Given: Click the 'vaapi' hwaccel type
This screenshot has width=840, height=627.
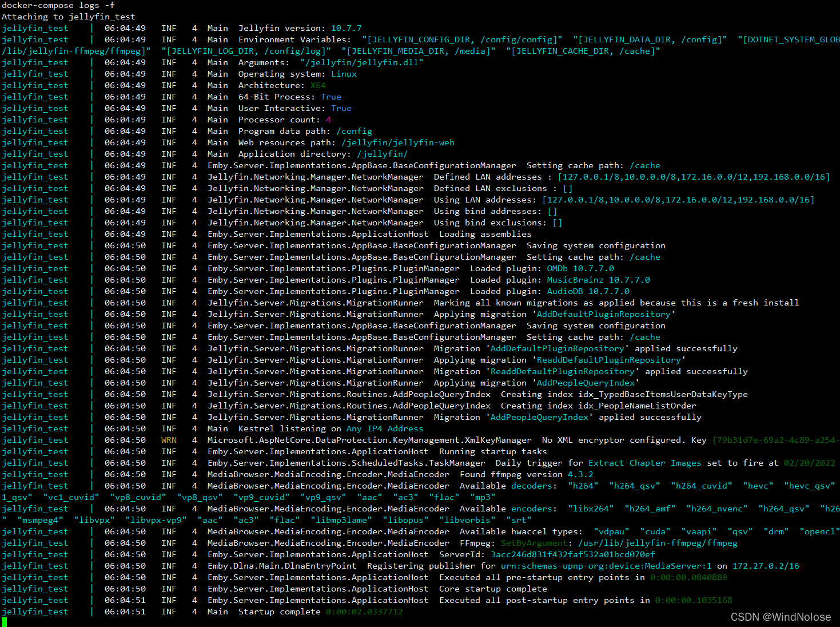Looking at the screenshot, I should point(699,531).
